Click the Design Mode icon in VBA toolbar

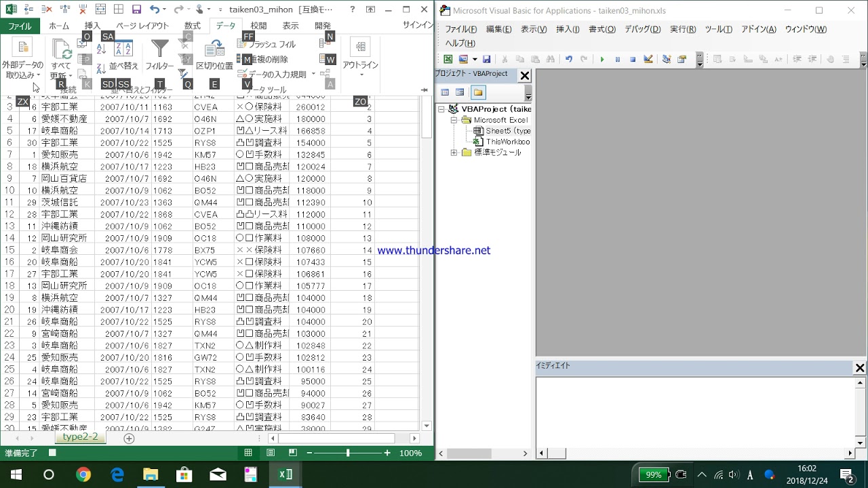(x=648, y=60)
